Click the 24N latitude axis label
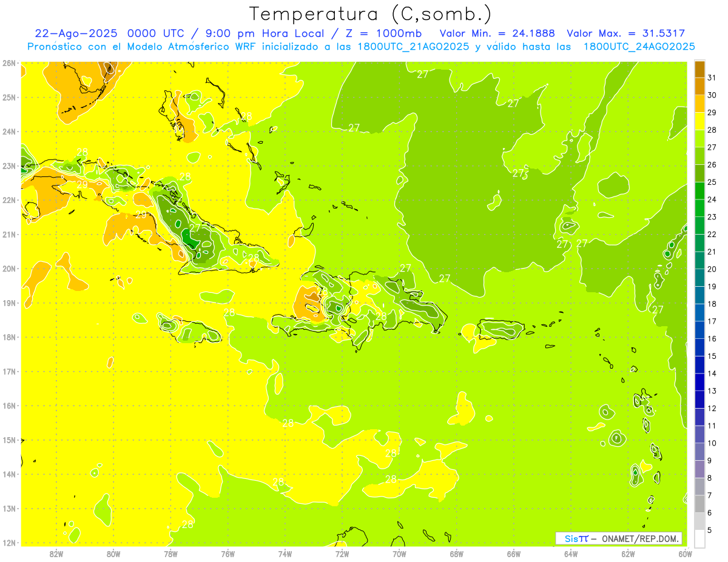 coord(9,132)
